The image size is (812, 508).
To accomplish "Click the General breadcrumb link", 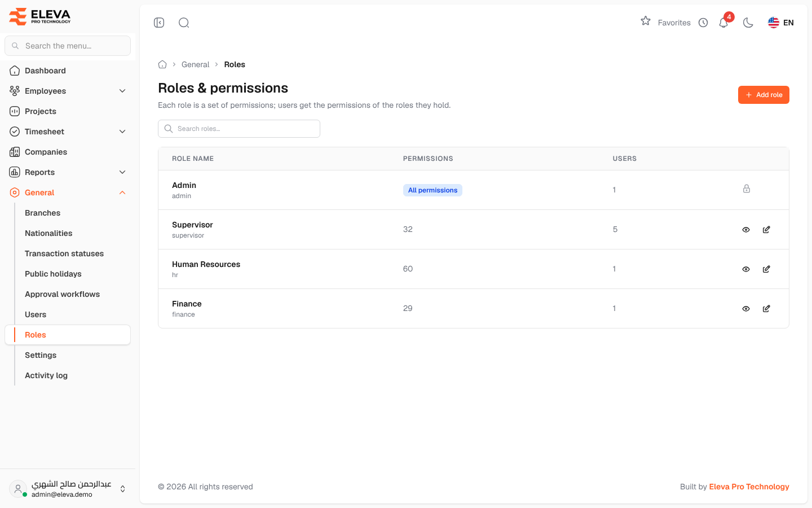I will [195, 64].
